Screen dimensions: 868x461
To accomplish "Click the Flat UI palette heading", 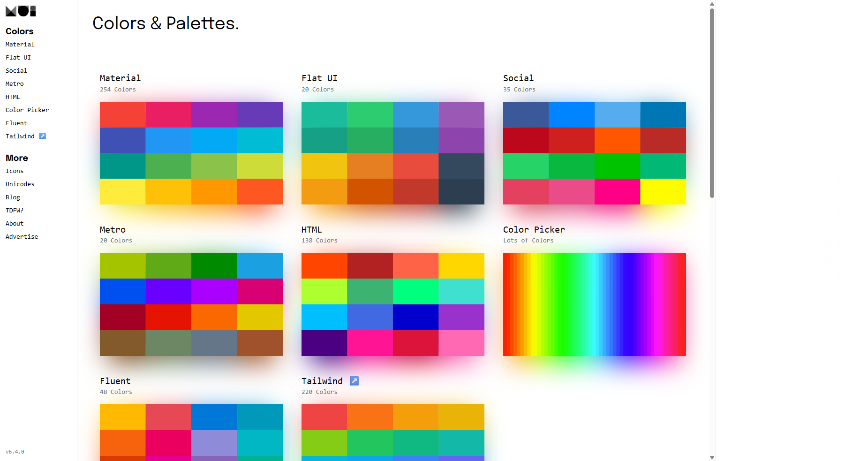I will tap(319, 78).
